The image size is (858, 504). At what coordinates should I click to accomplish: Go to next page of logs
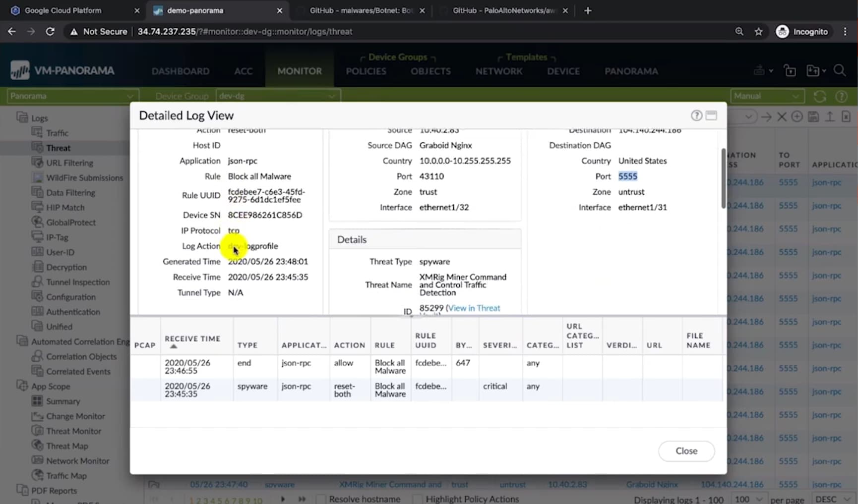click(x=283, y=499)
